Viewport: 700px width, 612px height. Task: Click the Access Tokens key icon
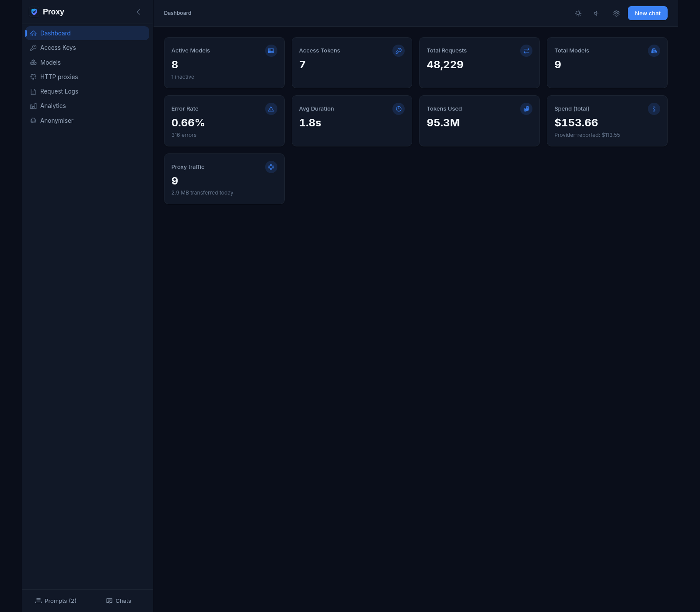399,51
